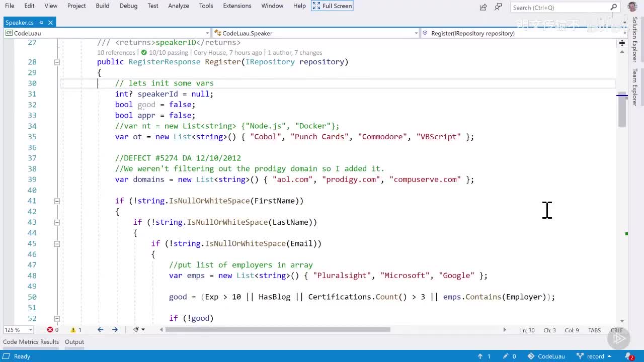644x362 pixels.
Task: Open the Help menu
Action: tap(299, 6)
